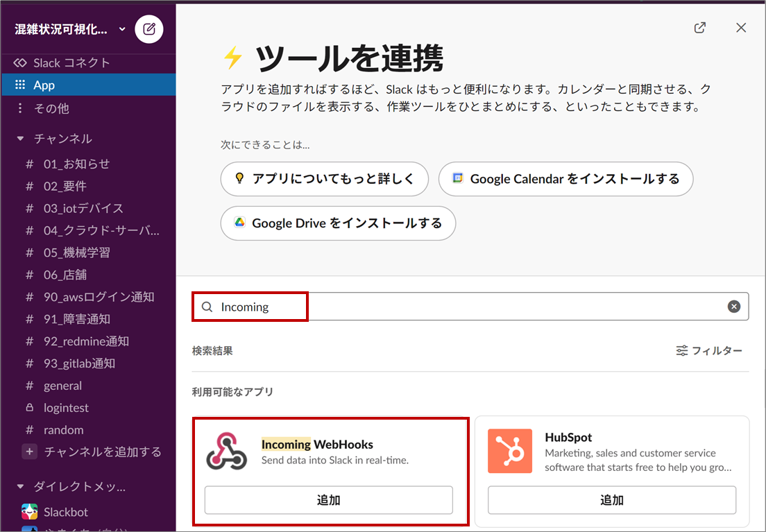Open the workspace name dropdown chevron
Viewport: 766px width, 532px height.
pyautogui.click(x=122, y=29)
